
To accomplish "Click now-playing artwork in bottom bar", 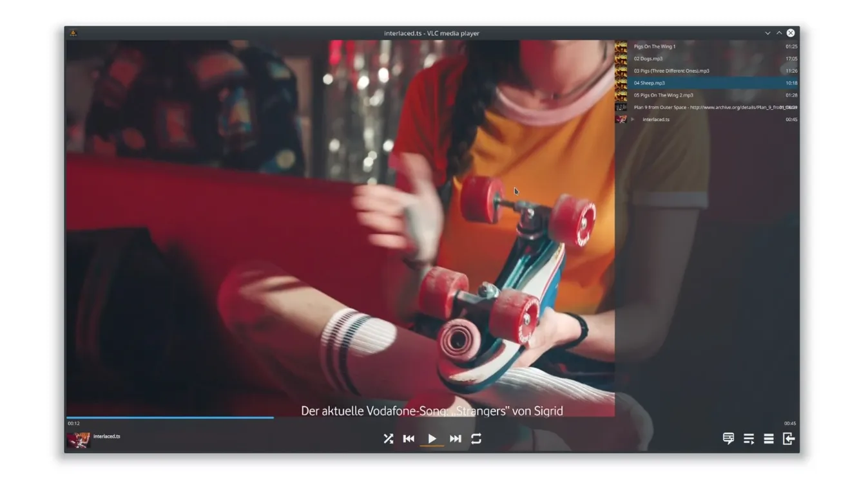I will coord(79,440).
